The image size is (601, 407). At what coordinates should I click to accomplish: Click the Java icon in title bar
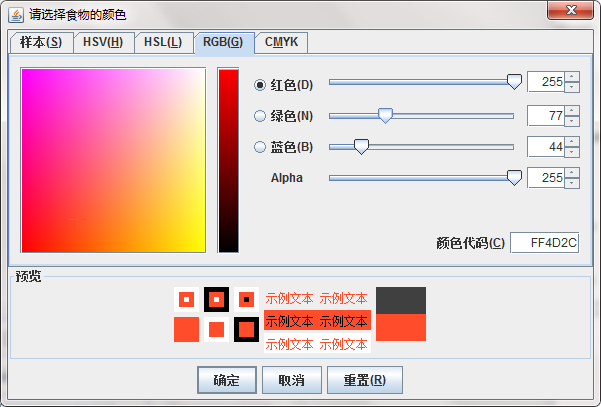click(x=16, y=15)
